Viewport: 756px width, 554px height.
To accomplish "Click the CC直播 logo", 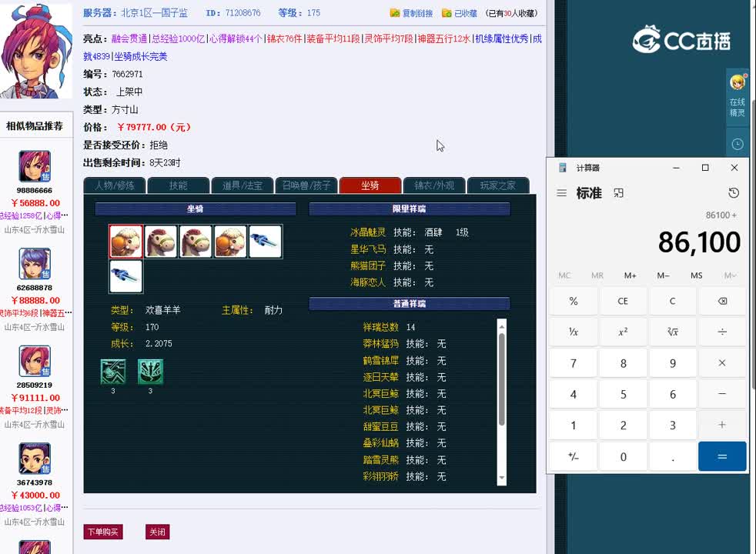I will (x=682, y=39).
